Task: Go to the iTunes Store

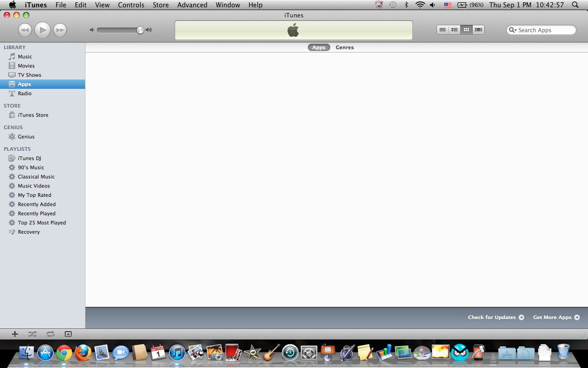Action: (33, 115)
